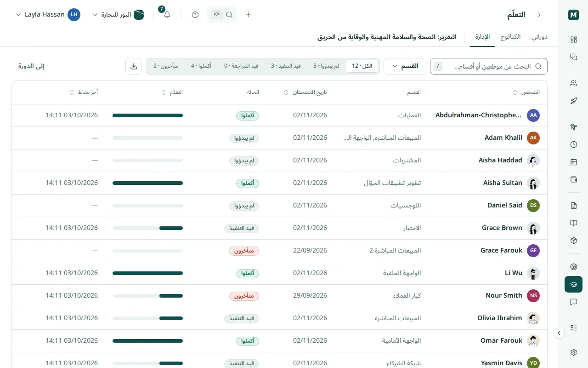
Task: Open the open-book icon in sidebar
Action: 573,223
